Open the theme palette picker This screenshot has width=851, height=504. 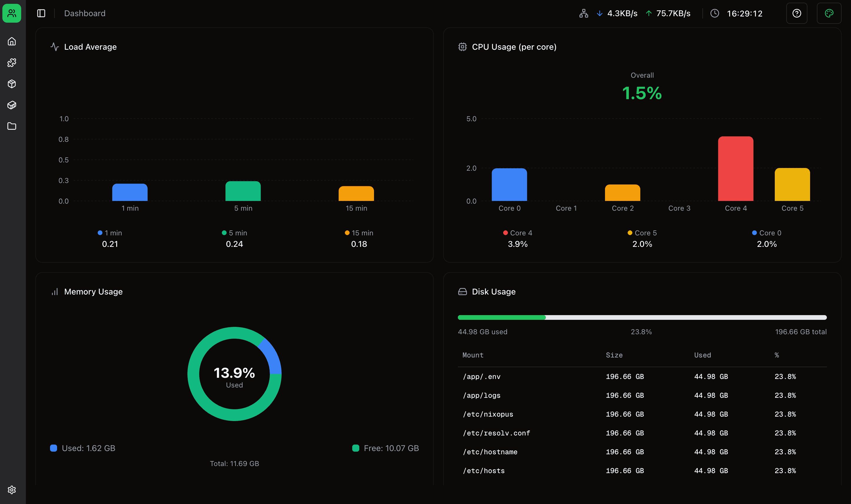pyautogui.click(x=829, y=13)
